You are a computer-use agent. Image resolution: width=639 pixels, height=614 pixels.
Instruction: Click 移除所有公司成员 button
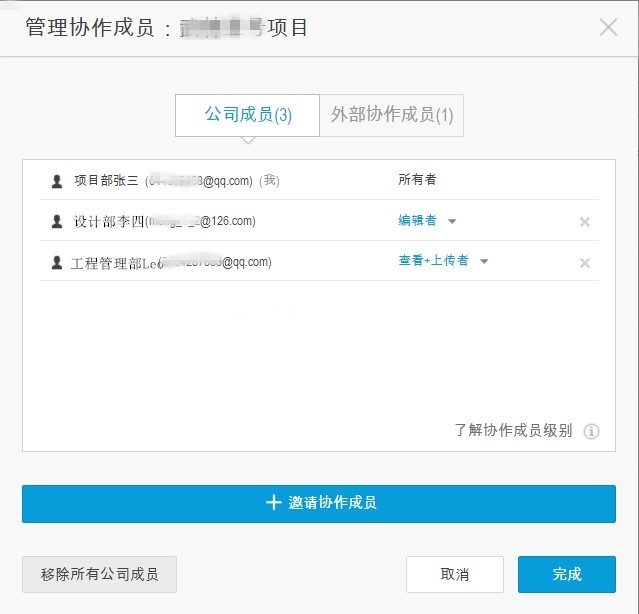pos(99,575)
